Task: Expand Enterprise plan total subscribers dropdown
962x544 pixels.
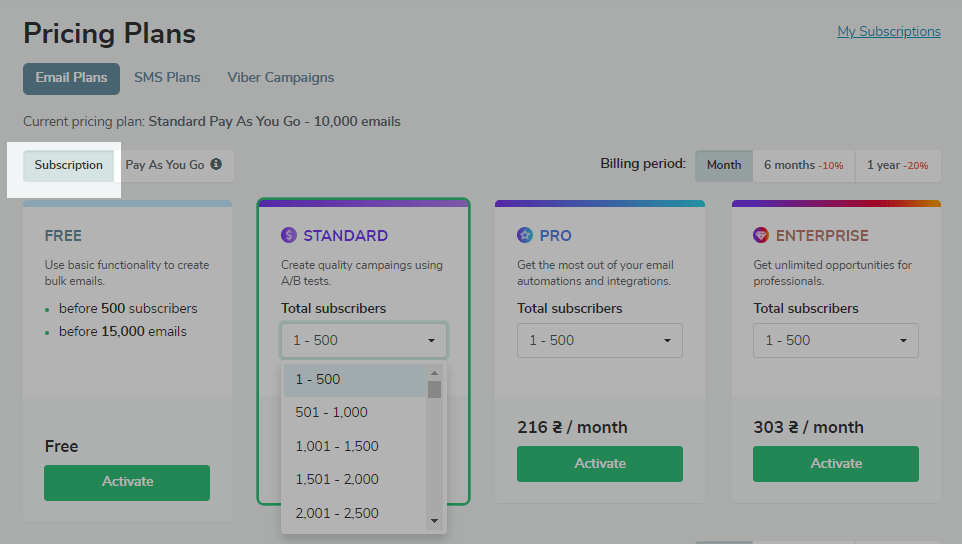Action: coord(835,341)
